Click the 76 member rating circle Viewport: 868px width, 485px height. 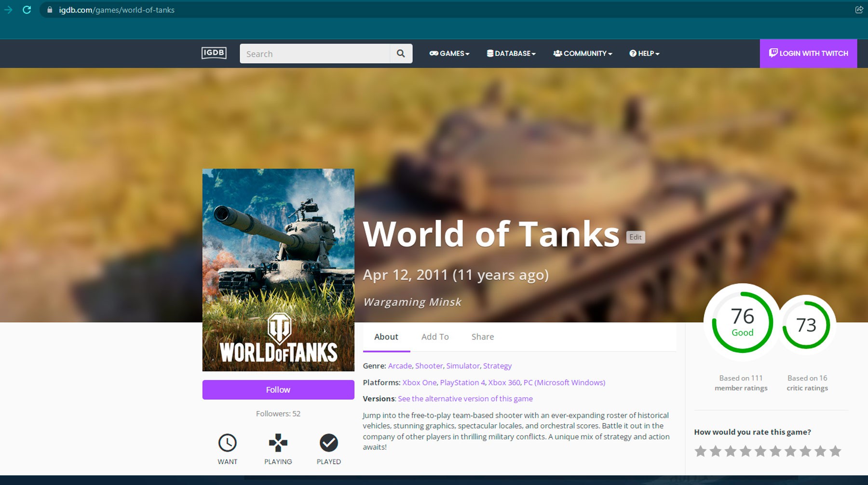pyautogui.click(x=742, y=322)
